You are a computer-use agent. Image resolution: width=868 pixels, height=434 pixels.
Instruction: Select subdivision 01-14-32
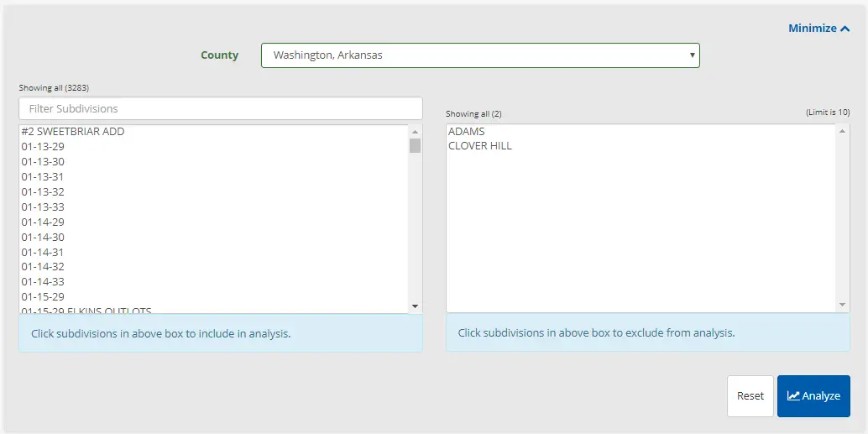pyautogui.click(x=214, y=266)
